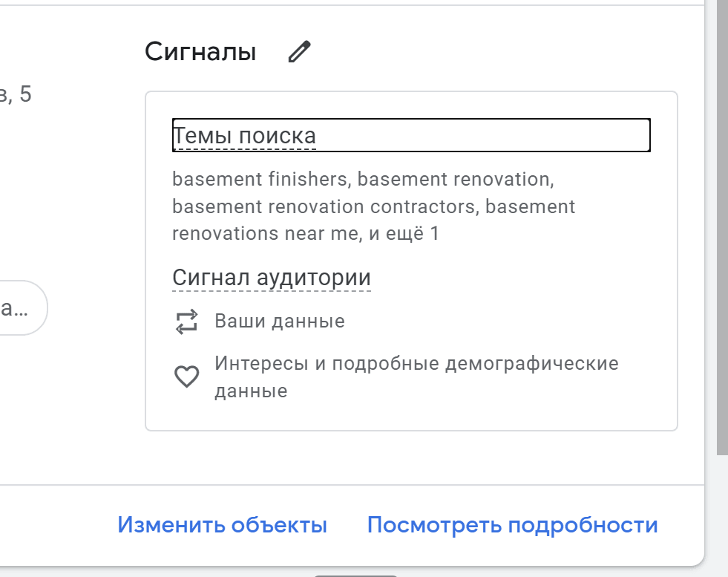This screenshot has width=728, height=577.
Task: Click the word данные under interests
Action: pos(251,391)
